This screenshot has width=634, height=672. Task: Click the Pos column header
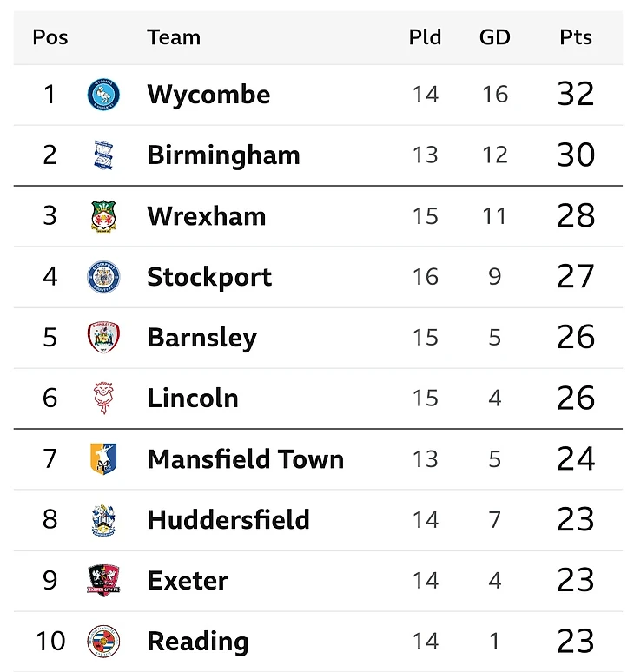coord(50,37)
